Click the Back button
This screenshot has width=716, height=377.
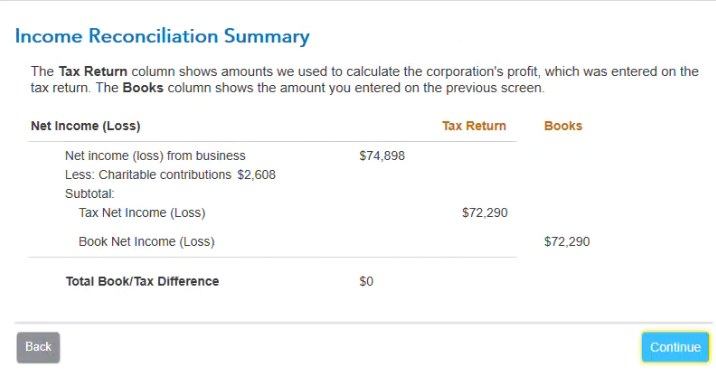click(38, 347)
